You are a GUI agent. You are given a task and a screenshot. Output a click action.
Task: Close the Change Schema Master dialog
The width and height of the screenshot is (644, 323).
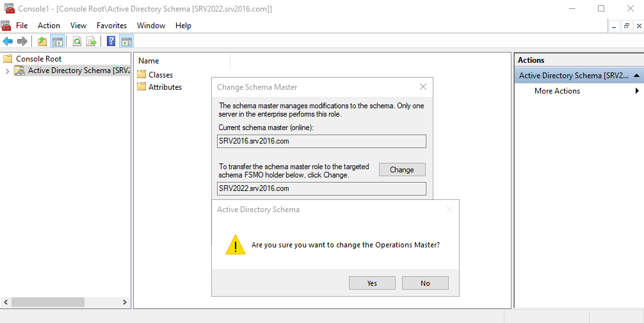pos(423,87)
